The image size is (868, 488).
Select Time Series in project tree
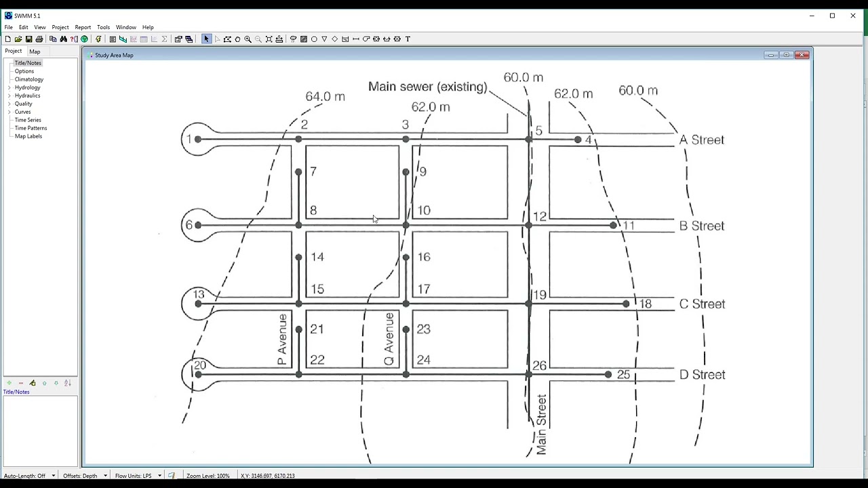(x=28, y=120)
